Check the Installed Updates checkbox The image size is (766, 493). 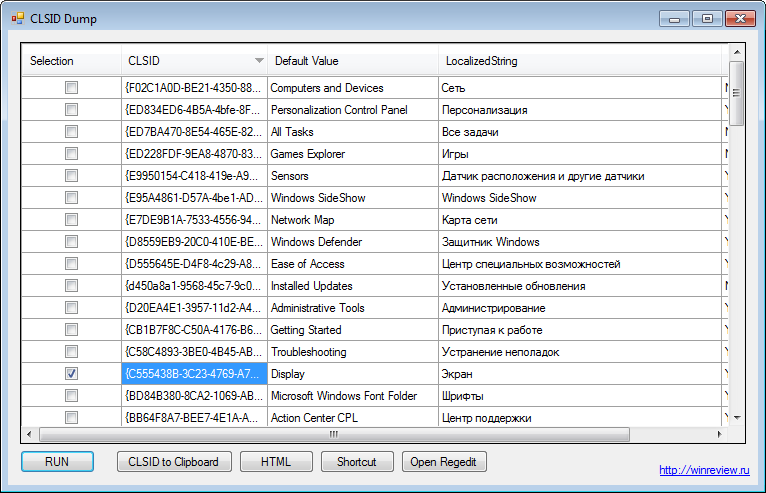[71, 285]
